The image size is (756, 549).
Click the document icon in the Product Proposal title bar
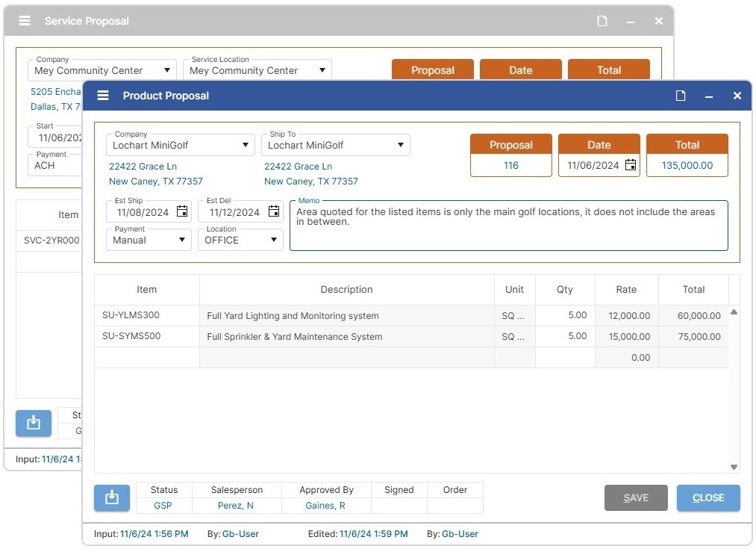click(680, 96)
